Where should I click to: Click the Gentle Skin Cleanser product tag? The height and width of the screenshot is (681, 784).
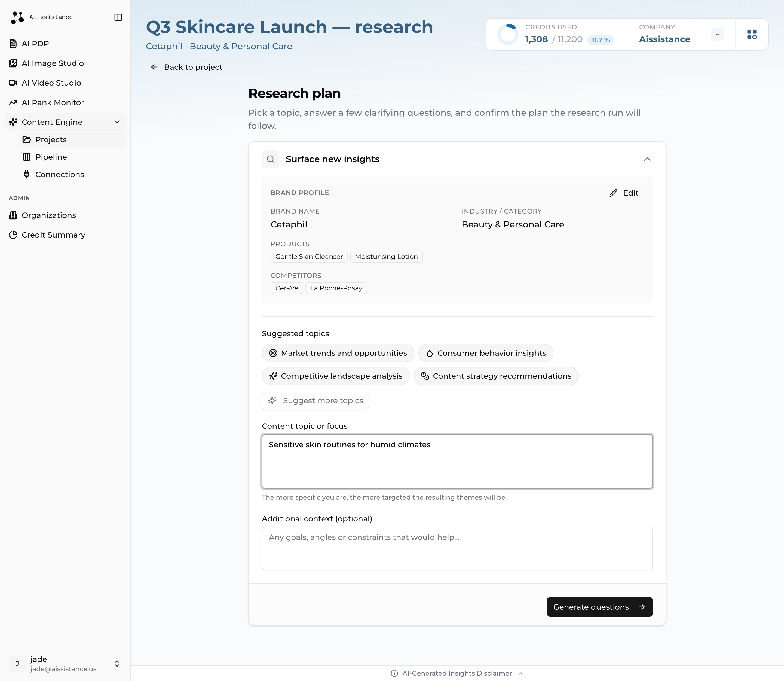pos(309,257)
